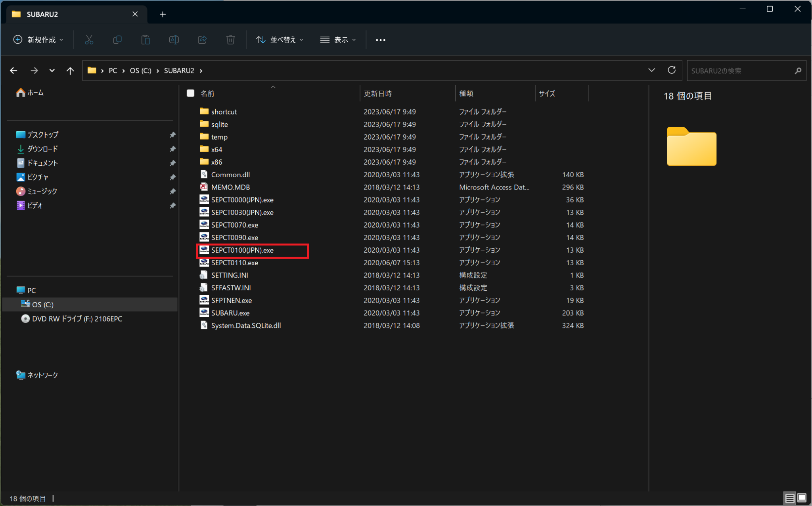Click the Rename icon in the toolbar
The width and height of the screenshot is (812, 506).
[x=174, y=40]
